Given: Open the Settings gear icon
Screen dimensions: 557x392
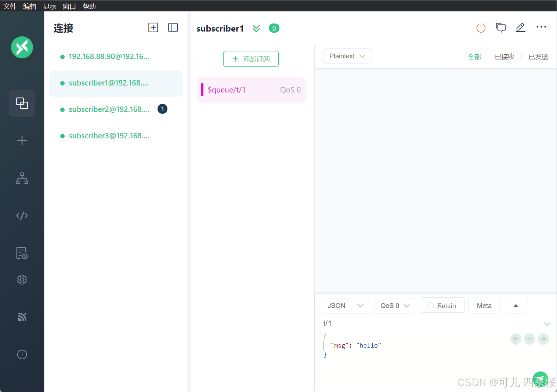Looking at the screenshot, I should tap(22, 280).
